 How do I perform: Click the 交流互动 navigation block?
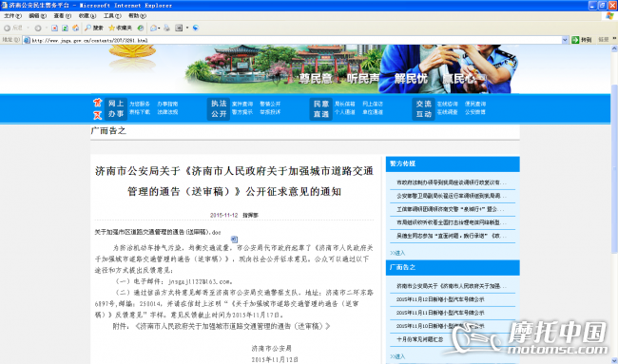pyautogui.click(x=424, y=108)
